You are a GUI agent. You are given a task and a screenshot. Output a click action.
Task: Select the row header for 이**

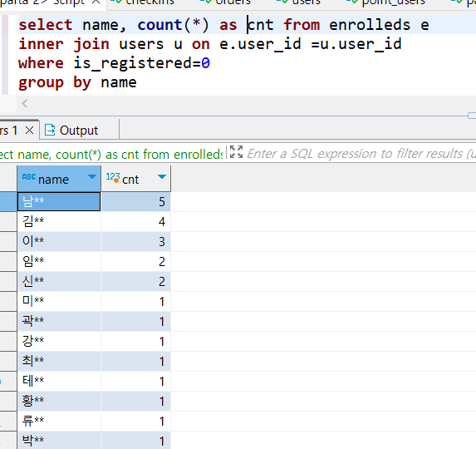(8, 241)
